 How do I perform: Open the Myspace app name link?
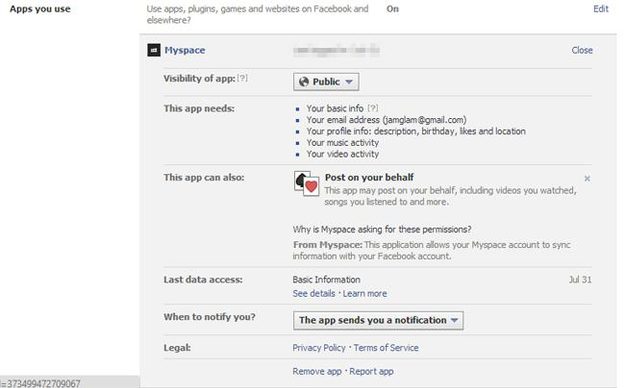coord(185,50)
